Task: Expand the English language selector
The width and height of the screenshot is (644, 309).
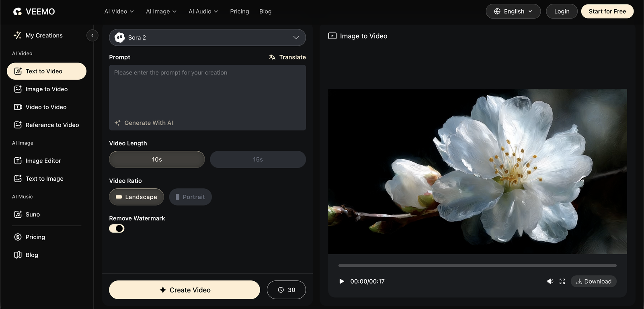Action: tap(513, 11)
